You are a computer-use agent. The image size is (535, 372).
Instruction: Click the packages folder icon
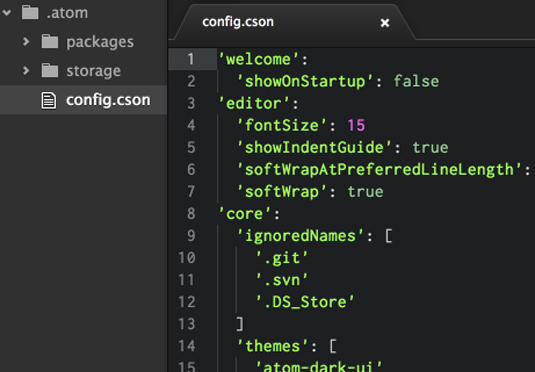pos(50,42)
